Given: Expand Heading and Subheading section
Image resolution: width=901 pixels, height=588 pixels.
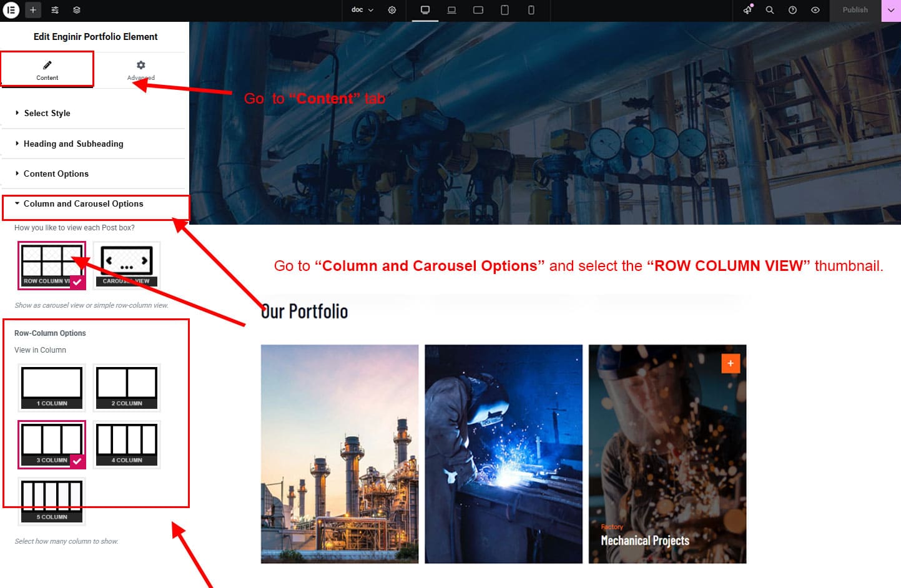Looking at the screenshot, I should pos(73,144).
